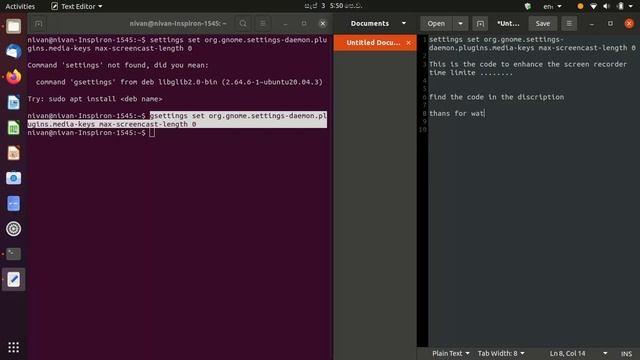Create new document tab in Text Editor
640x360 pixels.
click(x=480, y=24)
